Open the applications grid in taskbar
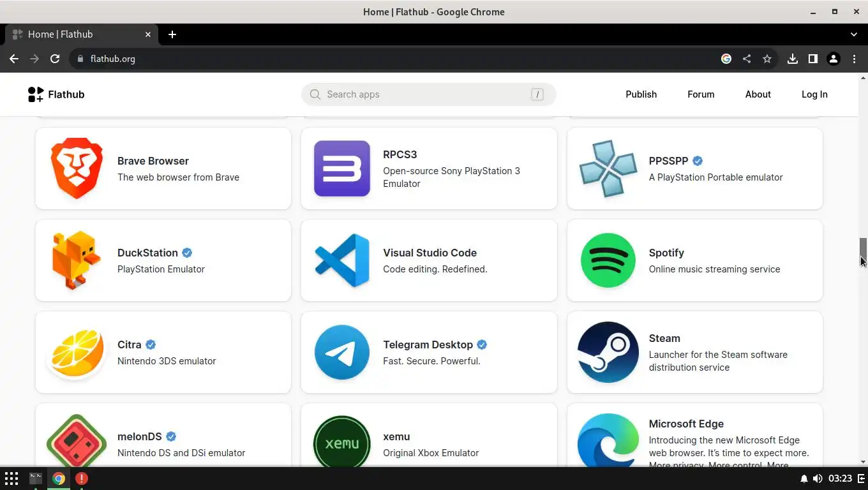The image size is (868, 490). [11, 479]
